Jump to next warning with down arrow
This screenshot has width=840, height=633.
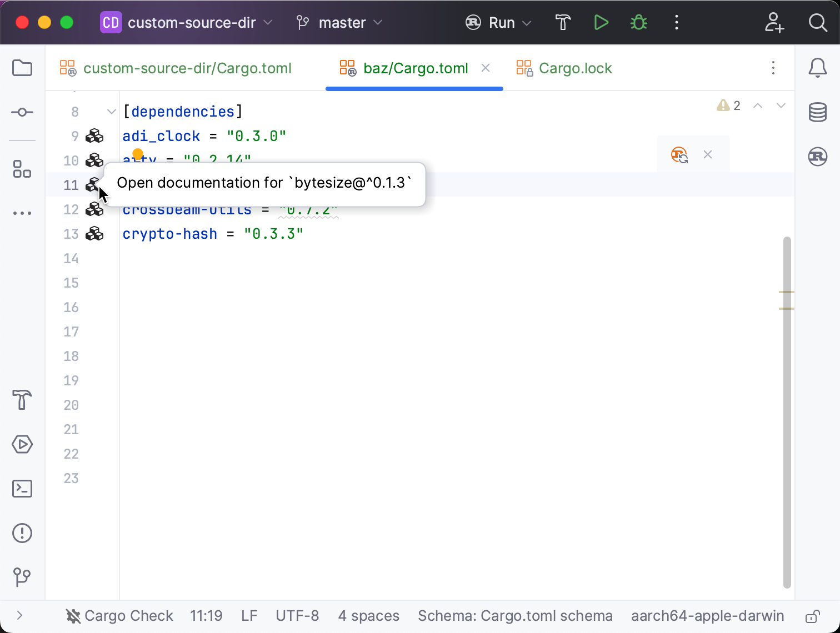(781, 105)
